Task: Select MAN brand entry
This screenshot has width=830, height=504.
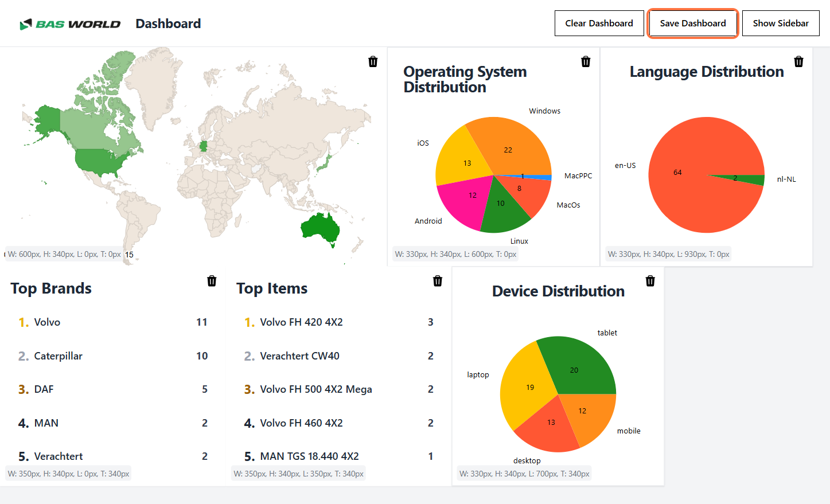Action: click(113, 423)
